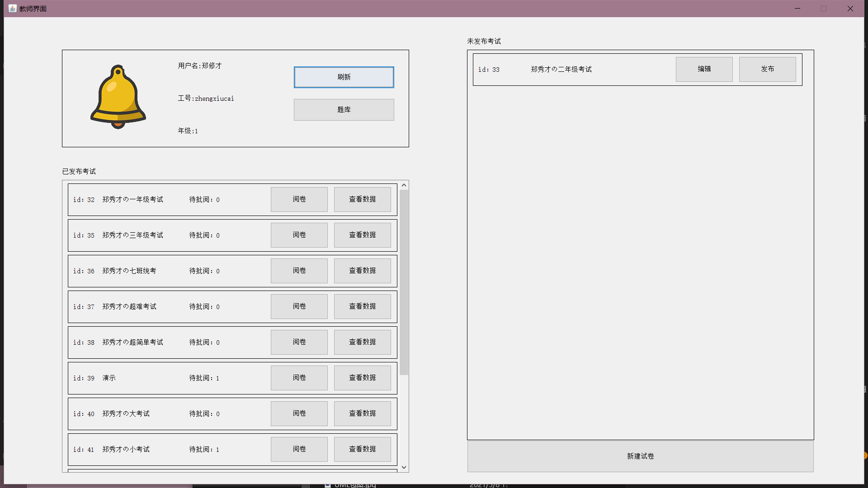This screenshot has width=868, height=488.
Task: Open 查看数据 for 郑秀才の七班统考
Action: 362,271
